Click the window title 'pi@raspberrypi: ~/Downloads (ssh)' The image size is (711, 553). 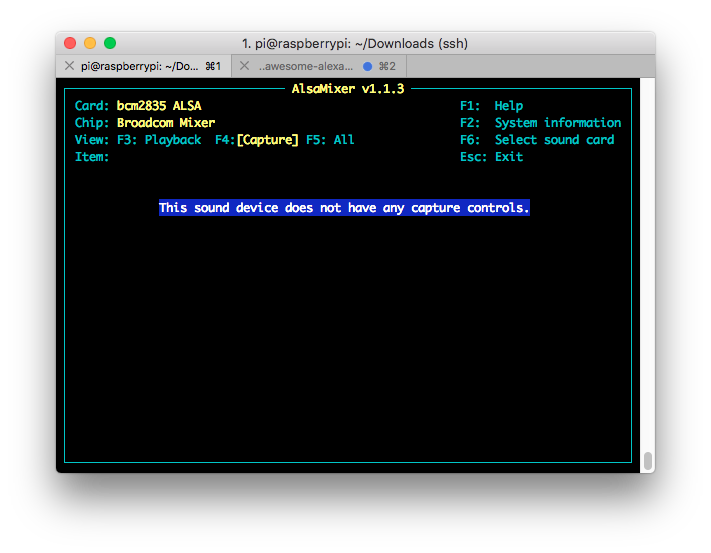361,44
